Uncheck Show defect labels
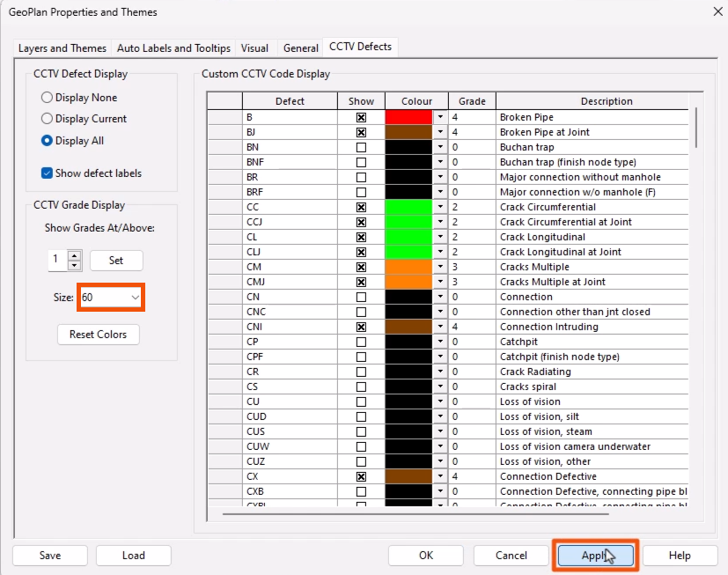 coord(48,173)
